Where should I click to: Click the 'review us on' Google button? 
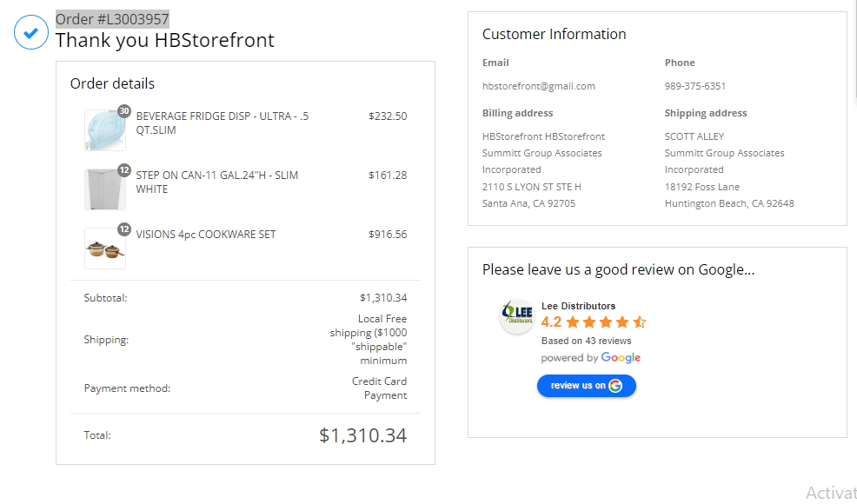pos(587,385)
